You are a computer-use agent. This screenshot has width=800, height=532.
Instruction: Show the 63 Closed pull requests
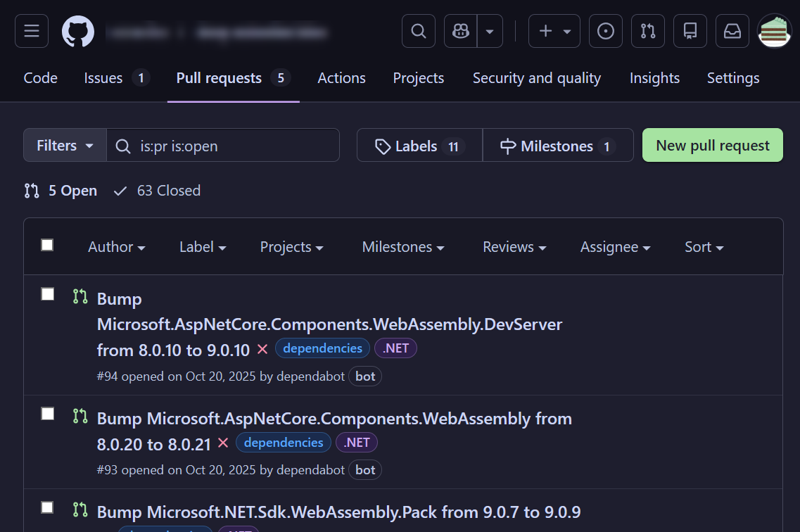pos(157,191)
